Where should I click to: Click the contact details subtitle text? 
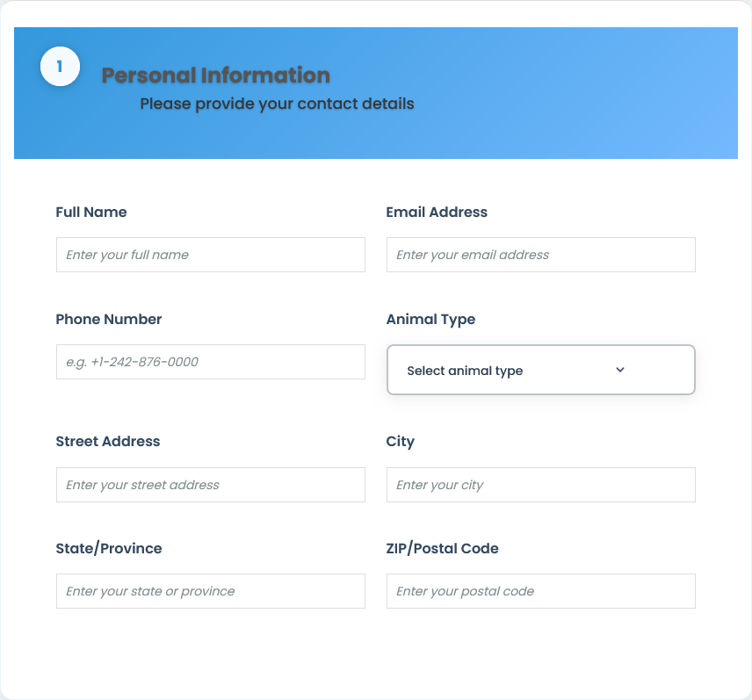(x=277, y=104)
